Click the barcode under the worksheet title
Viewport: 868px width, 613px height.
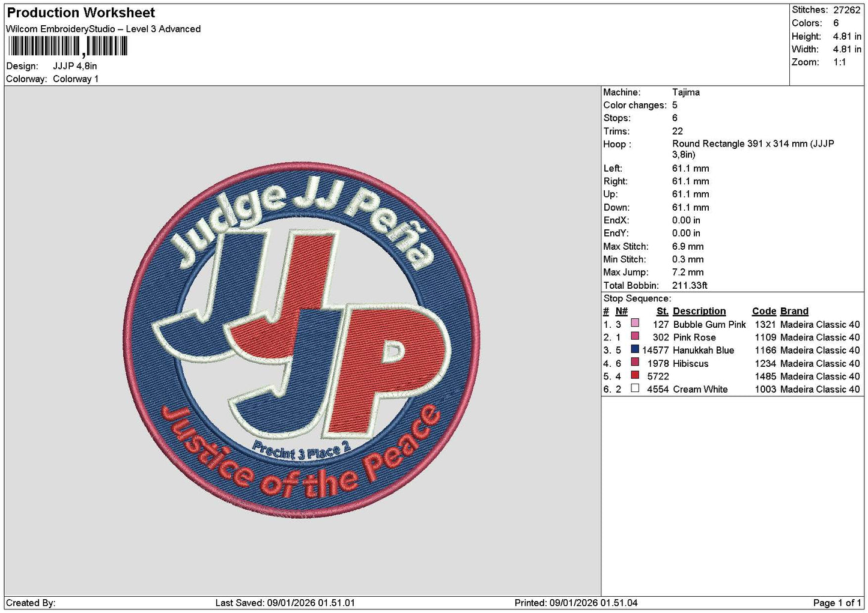(67, 46)
